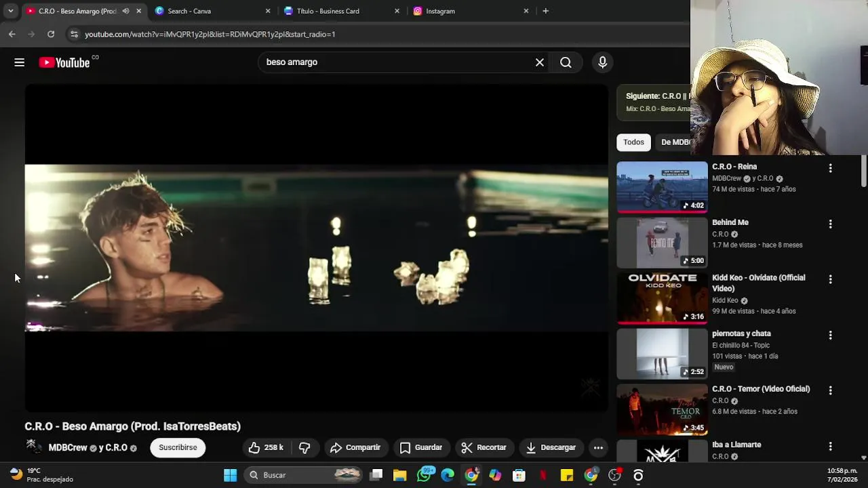Open the Iba a Llamarte title
This screenshot has height=488, width=868.
point(736,445)
